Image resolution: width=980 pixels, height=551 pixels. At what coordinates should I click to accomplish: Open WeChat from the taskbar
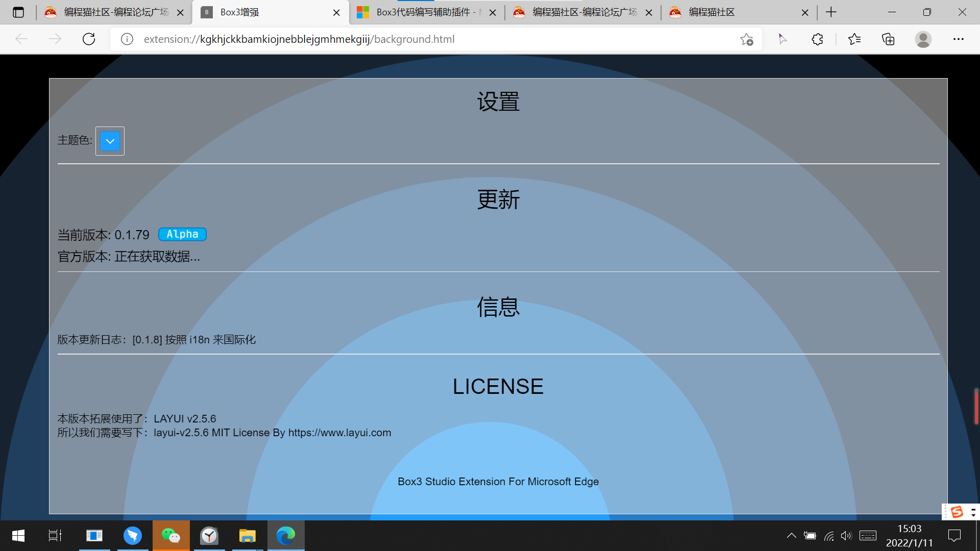(171, 536)
